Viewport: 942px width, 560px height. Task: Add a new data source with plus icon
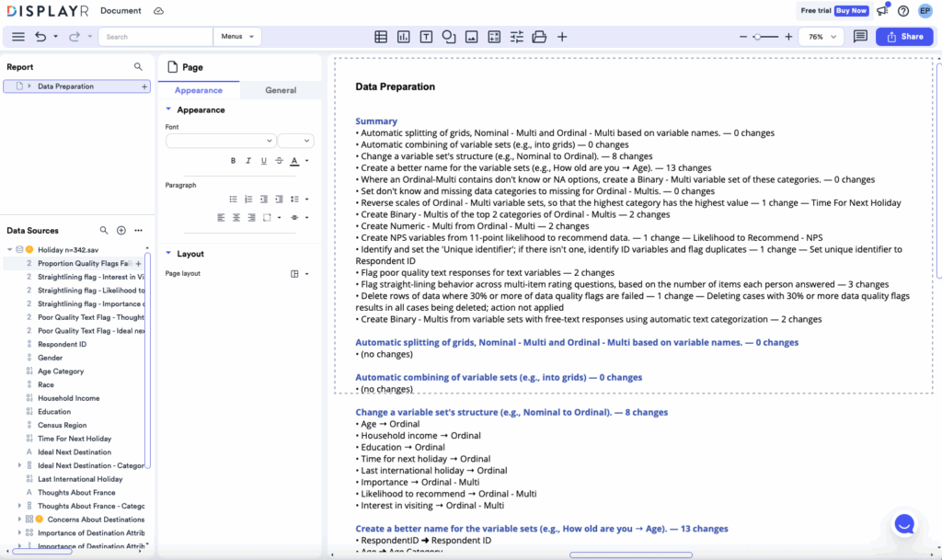(x=121, y=231)
